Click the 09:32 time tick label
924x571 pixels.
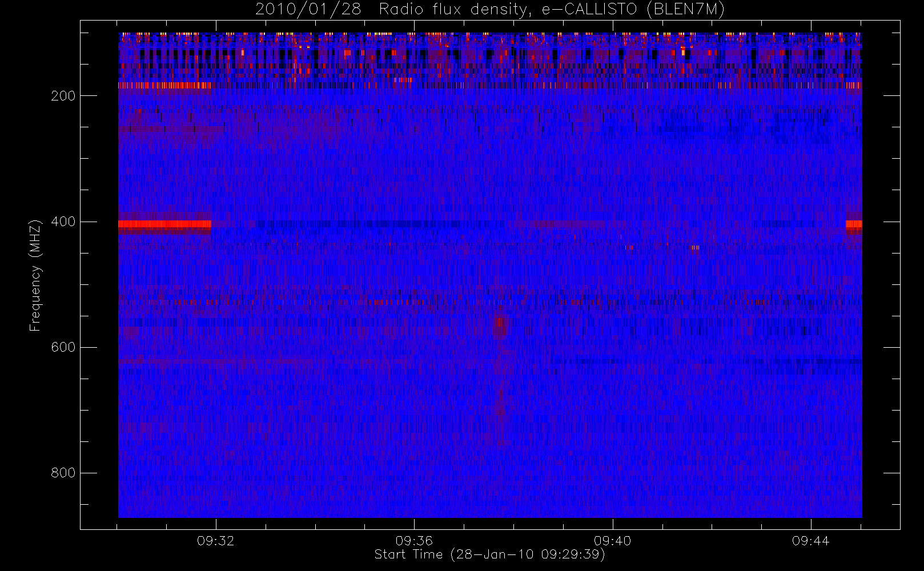pos(216,541)
